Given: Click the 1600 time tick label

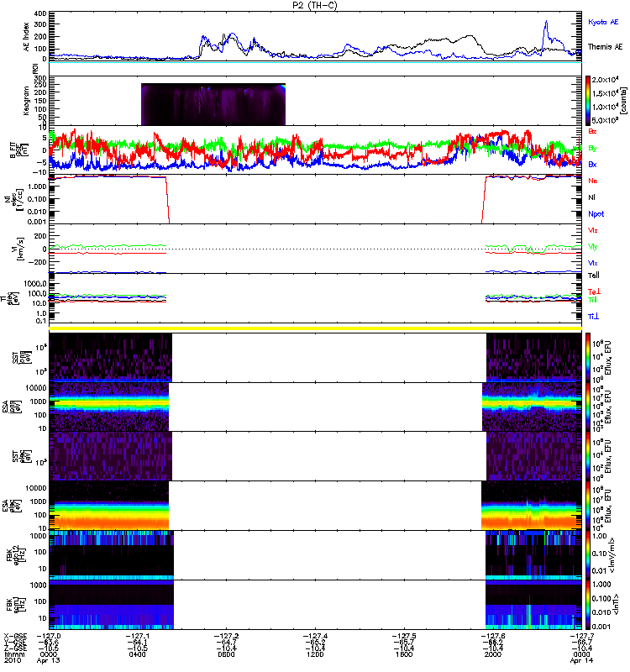Looking at the screenshot, I should click(x=404, y=654).
